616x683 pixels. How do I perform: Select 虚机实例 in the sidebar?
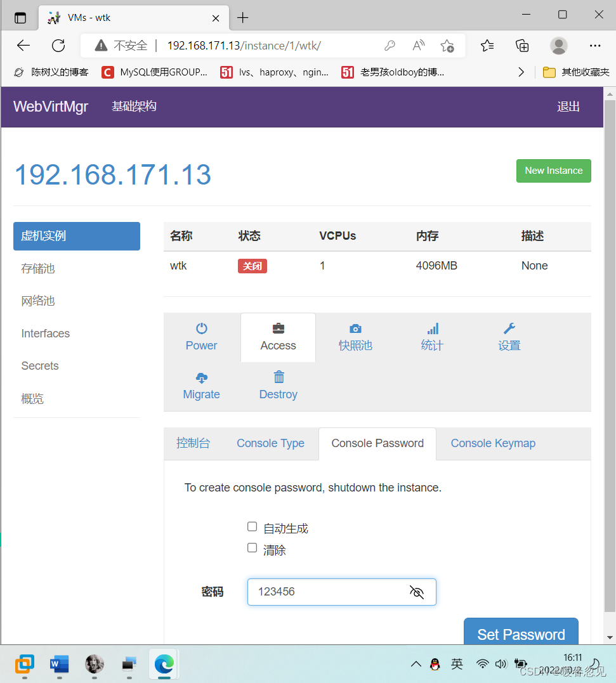click(x=77, y=236)
